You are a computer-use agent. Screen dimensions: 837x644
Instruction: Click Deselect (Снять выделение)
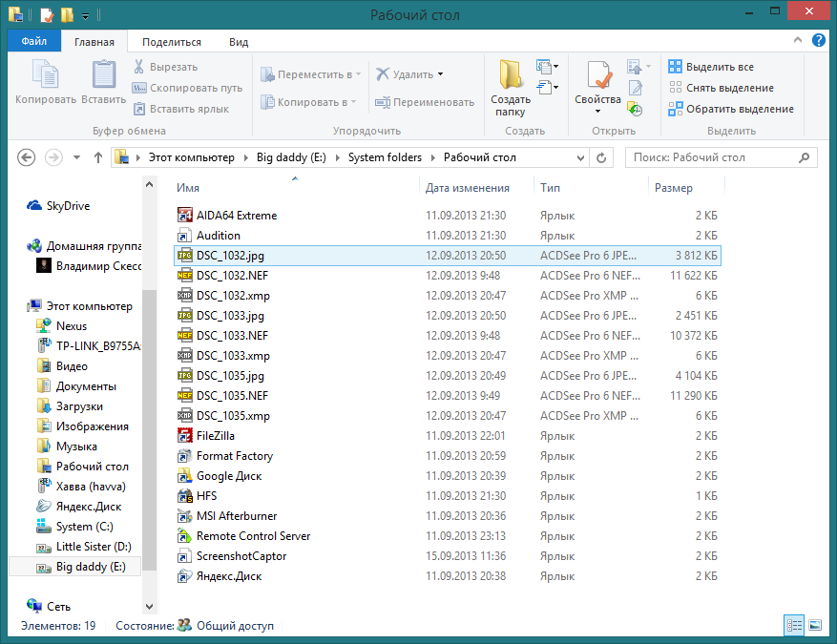tap(722, 88)
